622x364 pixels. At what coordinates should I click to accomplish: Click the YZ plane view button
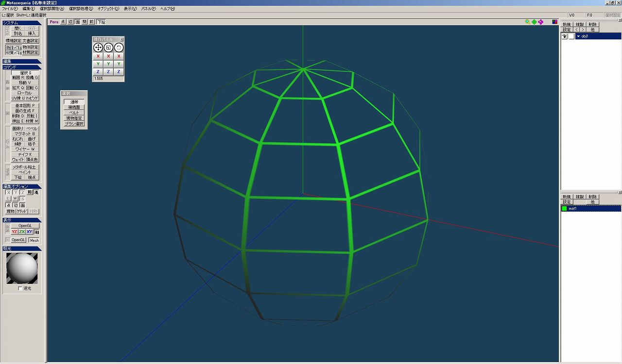click(x=15, y=232)
